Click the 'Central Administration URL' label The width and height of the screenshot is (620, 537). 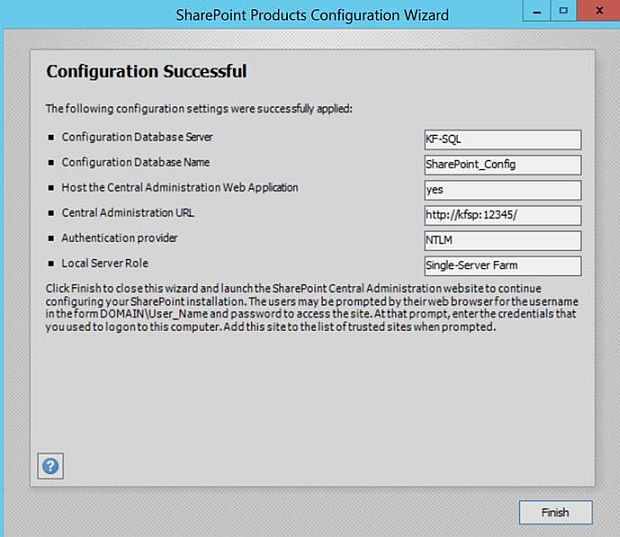[127, 213]
